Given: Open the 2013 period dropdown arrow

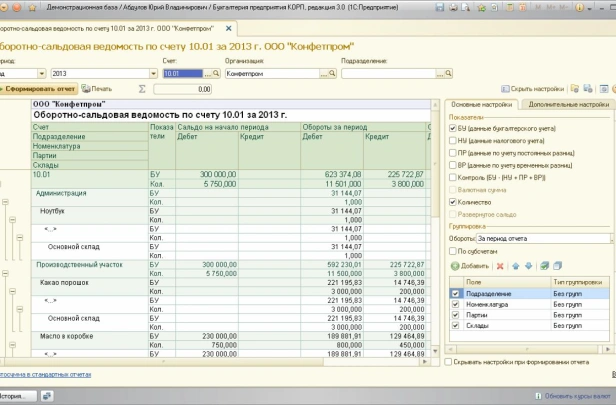Looking at the screenshot, I should (153, 73).
